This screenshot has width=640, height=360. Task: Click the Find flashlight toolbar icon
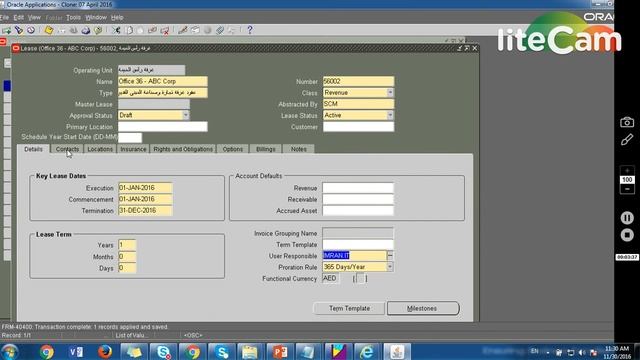(19, 31)
